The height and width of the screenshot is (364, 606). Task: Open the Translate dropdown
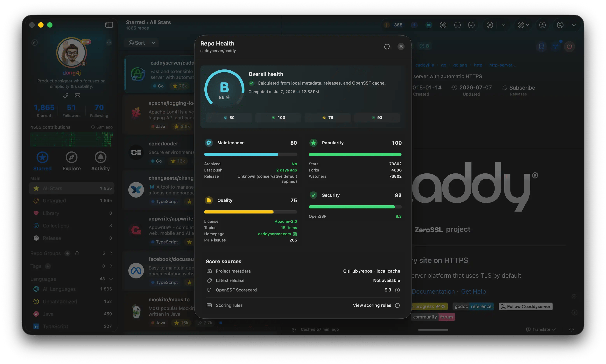541,329
